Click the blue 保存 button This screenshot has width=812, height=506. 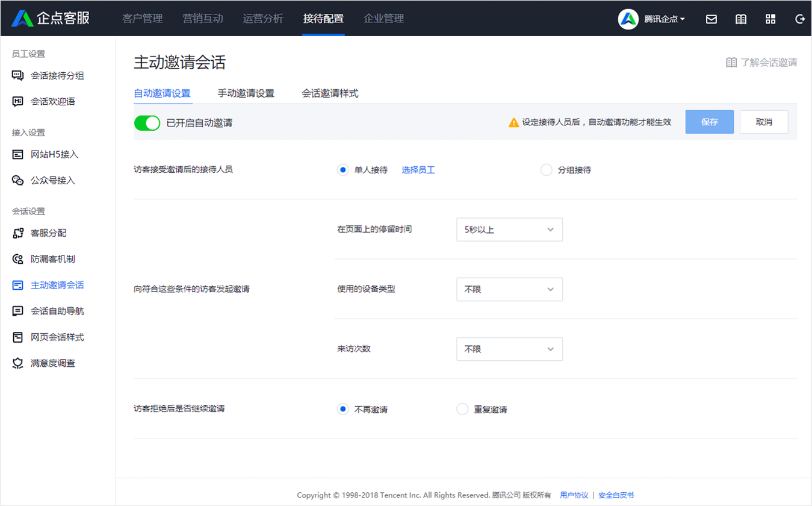point(709,122)
